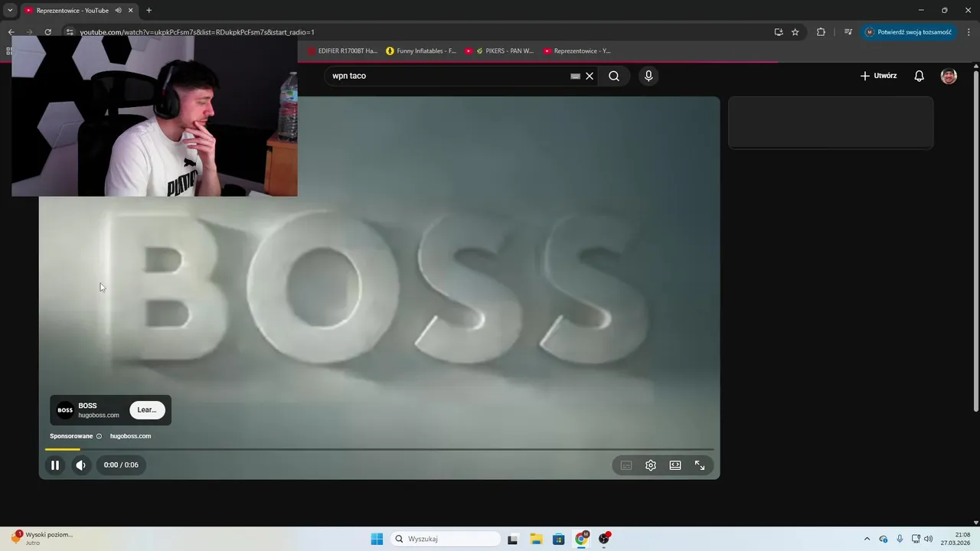The height and width of the screenshot is (551, 980).
Task: View site information icon
Action: click(70, 32)
